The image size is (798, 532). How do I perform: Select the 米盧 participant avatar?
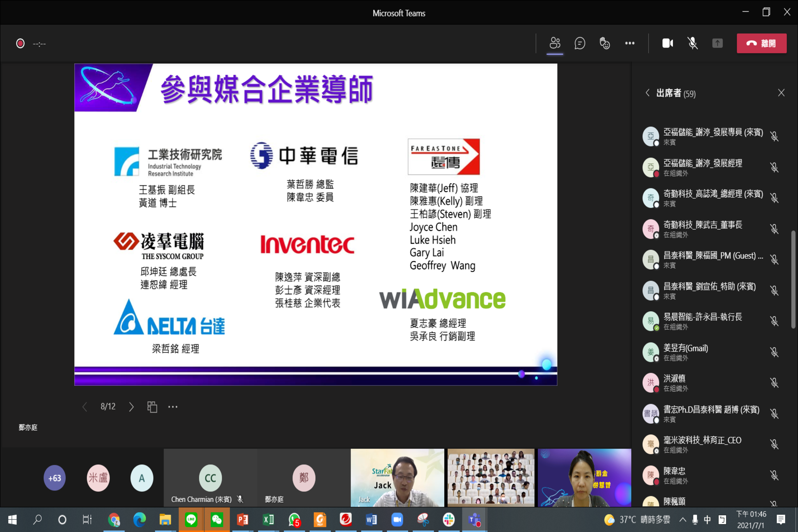(98, 478)
